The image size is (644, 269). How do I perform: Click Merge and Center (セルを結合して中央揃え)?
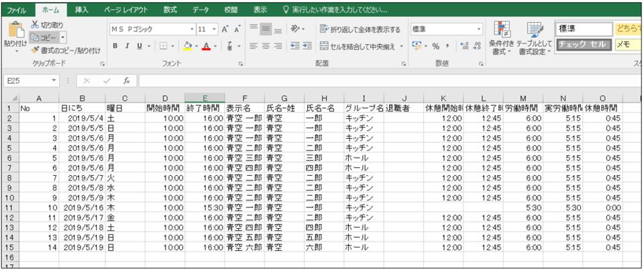click(358, 46)
